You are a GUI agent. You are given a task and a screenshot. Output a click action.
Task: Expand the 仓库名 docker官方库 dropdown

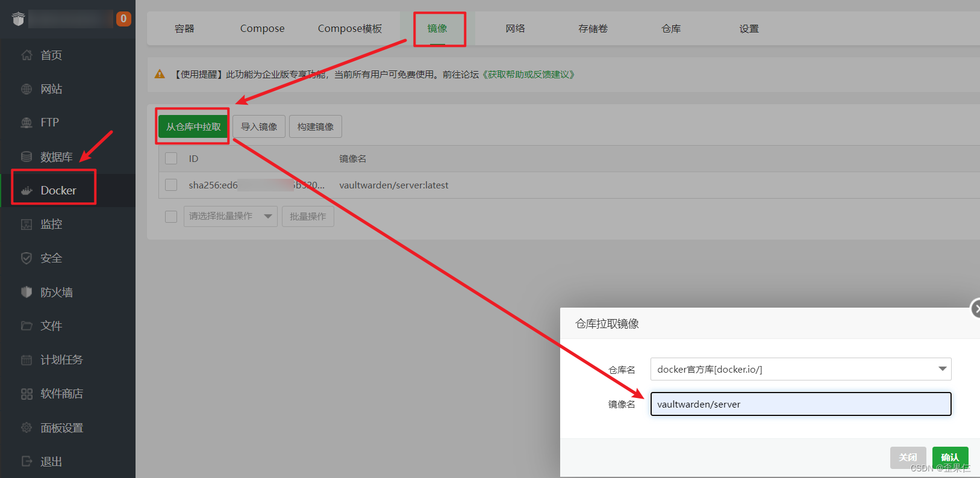point(801,369)
